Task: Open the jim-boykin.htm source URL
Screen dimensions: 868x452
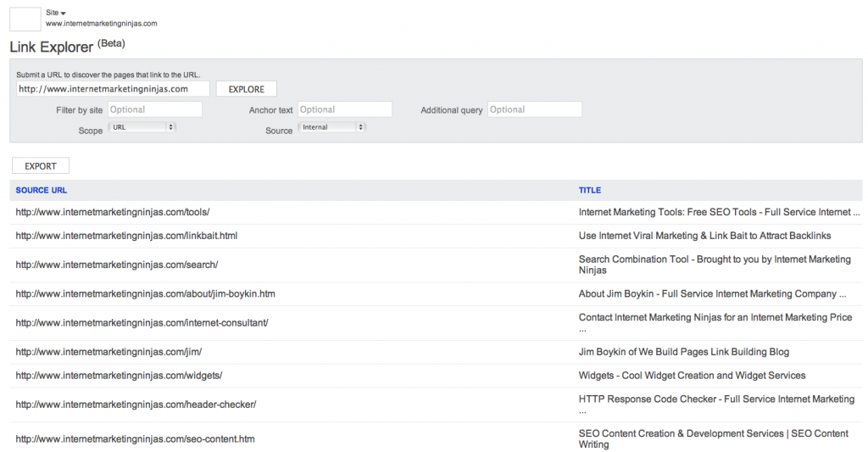Action: tap(145, 293)
